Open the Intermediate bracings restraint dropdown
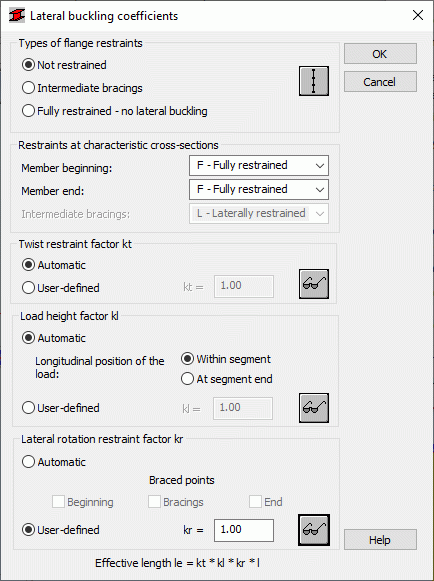This screenshot has height=581, width=434. [259, 213]
